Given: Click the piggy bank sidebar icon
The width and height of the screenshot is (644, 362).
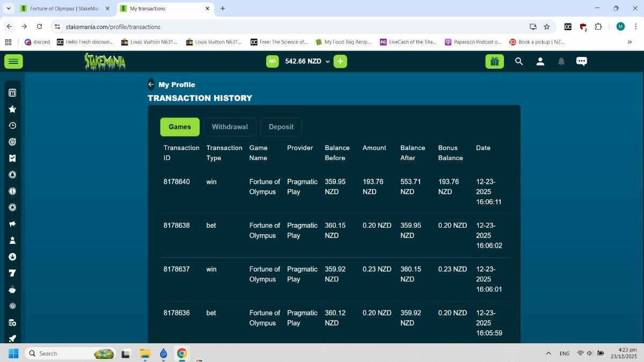Looking at the screenshot, I should [12, 290].
